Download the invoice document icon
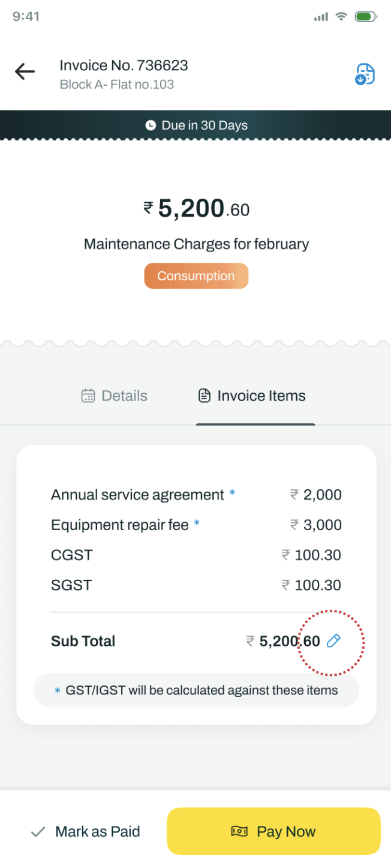The image size is (391, 868). point(365,74)
